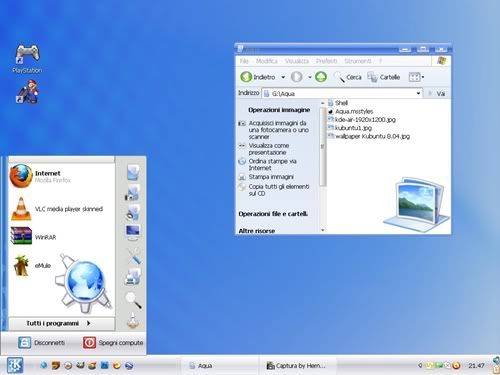Open the address bar dropdown arrow
This screenshot has height=375, width=500.
[418, 93]
